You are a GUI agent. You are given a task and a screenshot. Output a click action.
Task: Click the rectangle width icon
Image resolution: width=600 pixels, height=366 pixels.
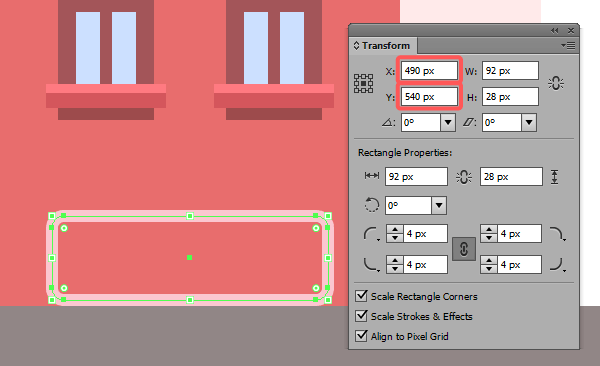tap(372, 176)
